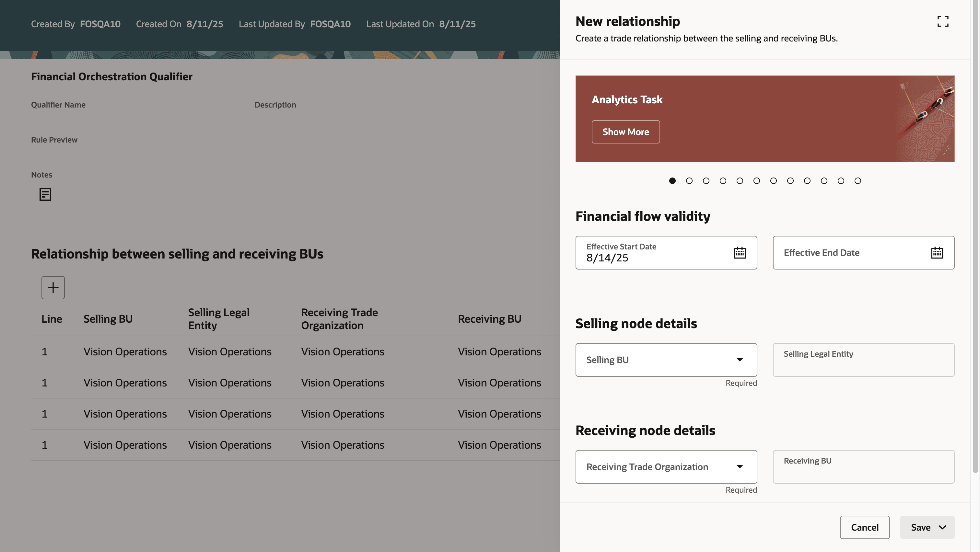The image size is (980, 552).
Task: Expand the Selling BU dropdown
Action: tap(739, 360)
